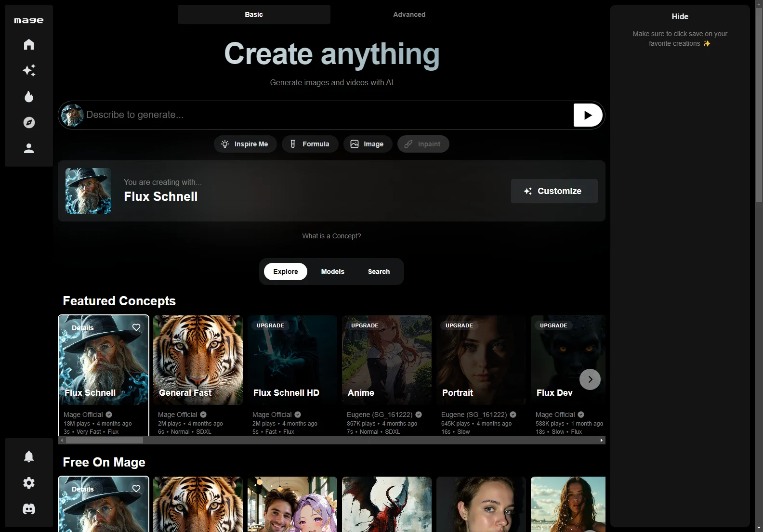Open the Free On Mage tiger thumbnail
The height and width of the screenshot is (532, 763).
[x=198, y=504]
